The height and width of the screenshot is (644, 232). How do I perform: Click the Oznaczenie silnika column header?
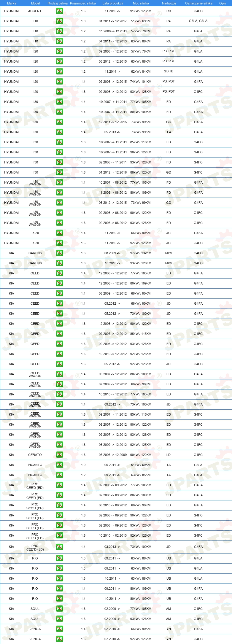pyautogui.click(x=198, y=3)
